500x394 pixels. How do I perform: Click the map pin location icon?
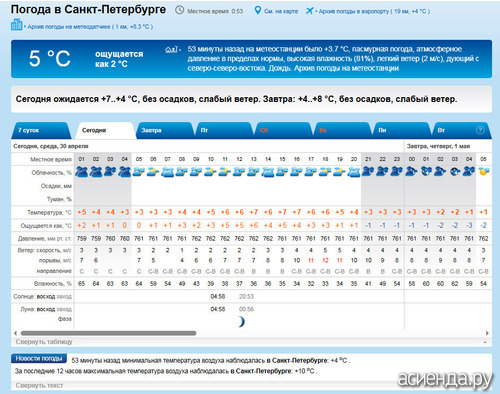click(258, 10)
